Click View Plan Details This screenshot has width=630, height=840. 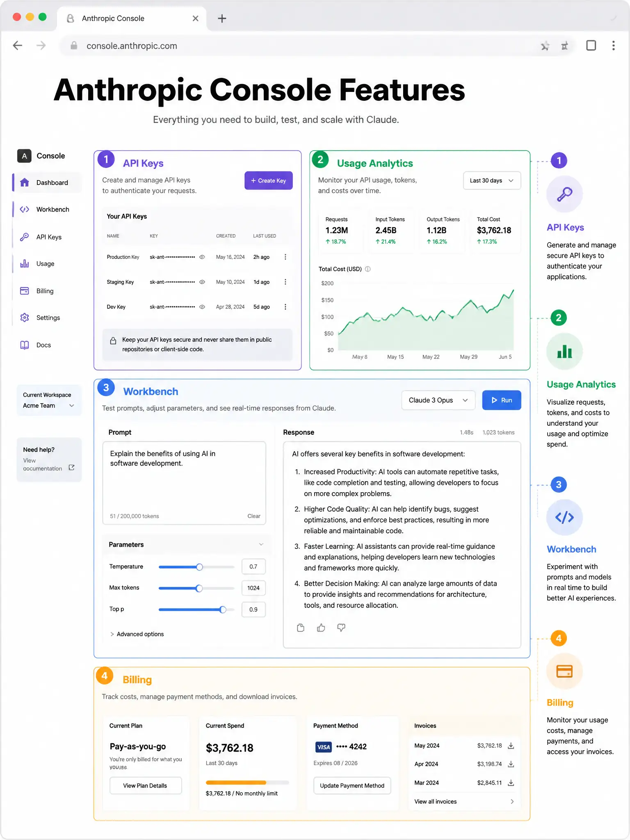[x=145, y=786]
